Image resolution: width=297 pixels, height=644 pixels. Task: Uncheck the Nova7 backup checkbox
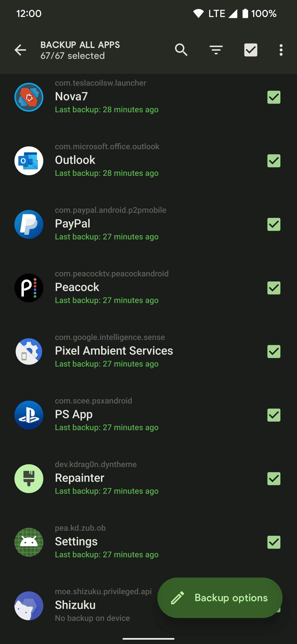click(x=274, y=97)
